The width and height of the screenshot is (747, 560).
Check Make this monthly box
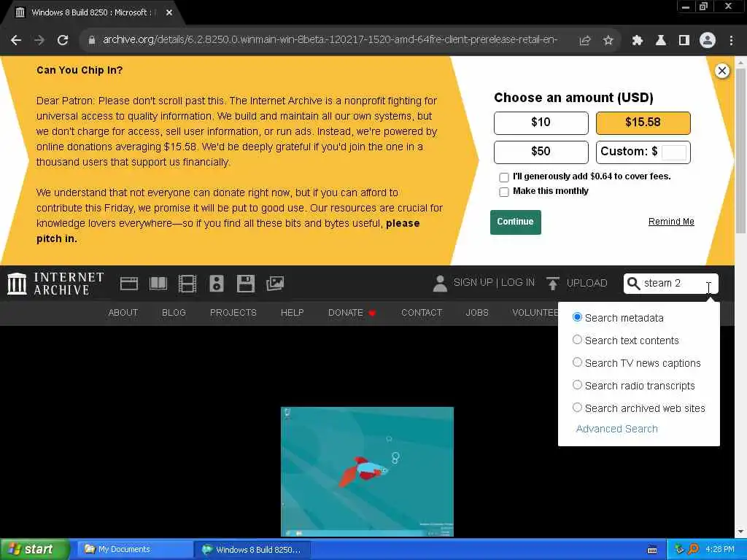tap(504, 192)
